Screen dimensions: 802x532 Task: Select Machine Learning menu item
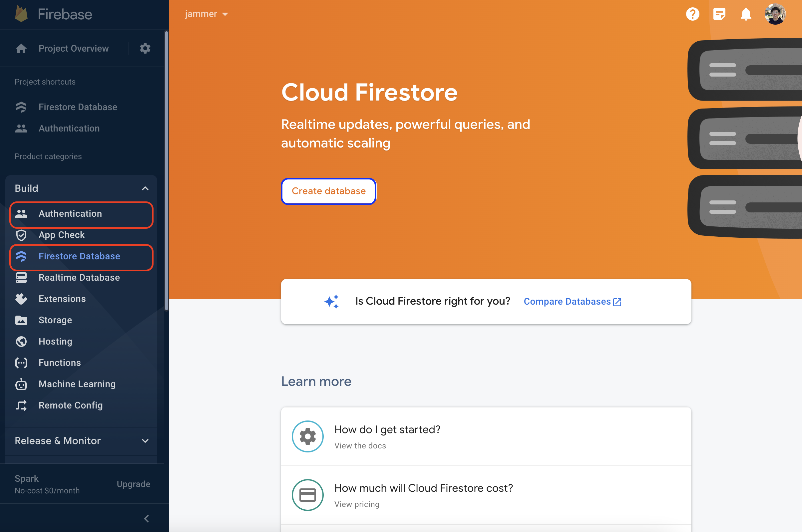(x=82, y=384)
